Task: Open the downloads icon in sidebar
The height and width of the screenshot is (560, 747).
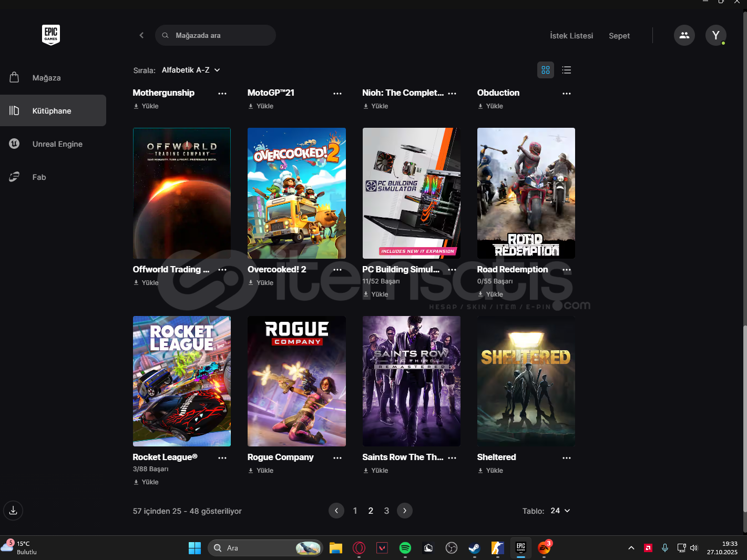Action: pos(13,511)
